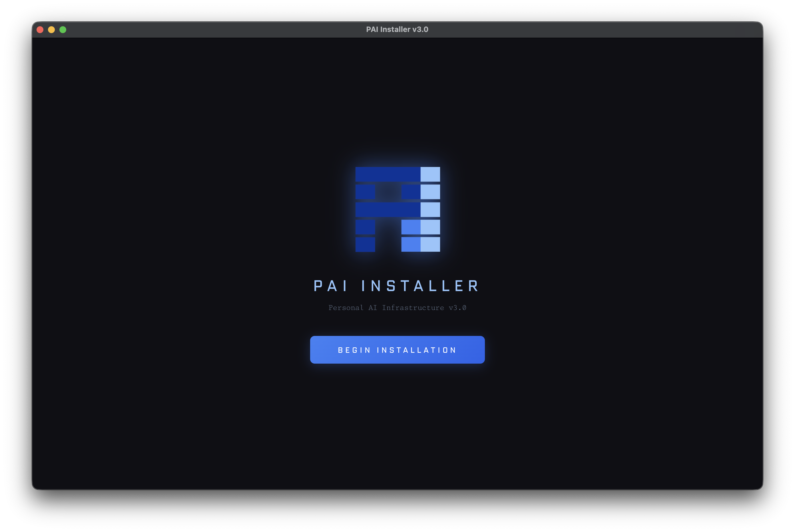
Task: Select the light blue square in the logo
Action: [x=430, y=175]
